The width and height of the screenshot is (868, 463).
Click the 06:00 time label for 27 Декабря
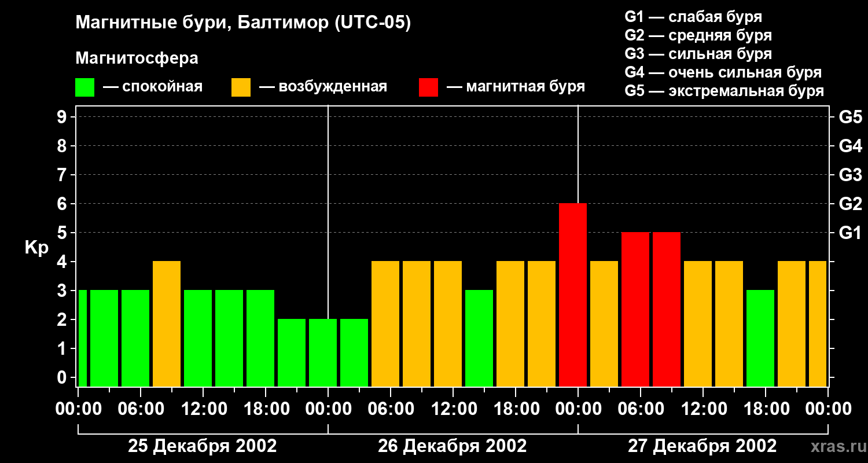[x=641, y=409]
